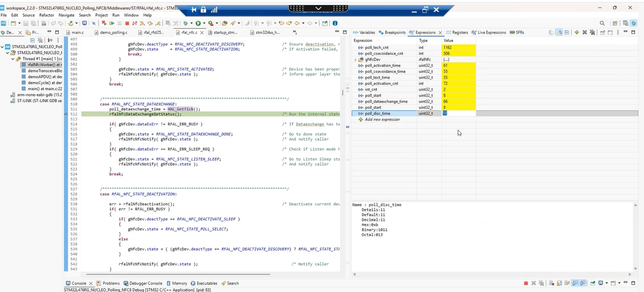644x292 pixels.
Task: Collapse all in Expressions view toolbar
Action: (x=566, y=32)
